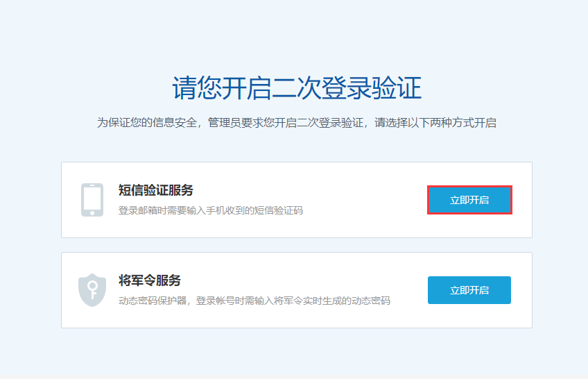Click the 将军令 dynamic password description text
The width and height of the screenshot is (588, 379).
tap(254, 301)
